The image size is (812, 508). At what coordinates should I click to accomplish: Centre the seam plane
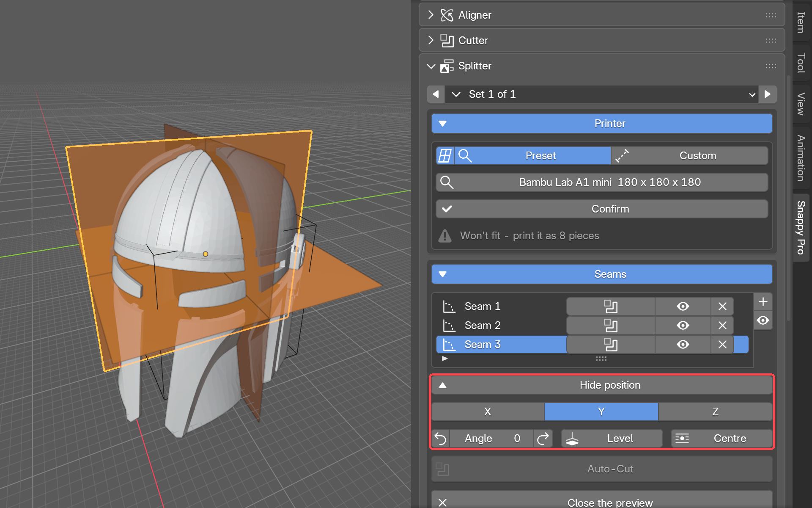point(721,439)
